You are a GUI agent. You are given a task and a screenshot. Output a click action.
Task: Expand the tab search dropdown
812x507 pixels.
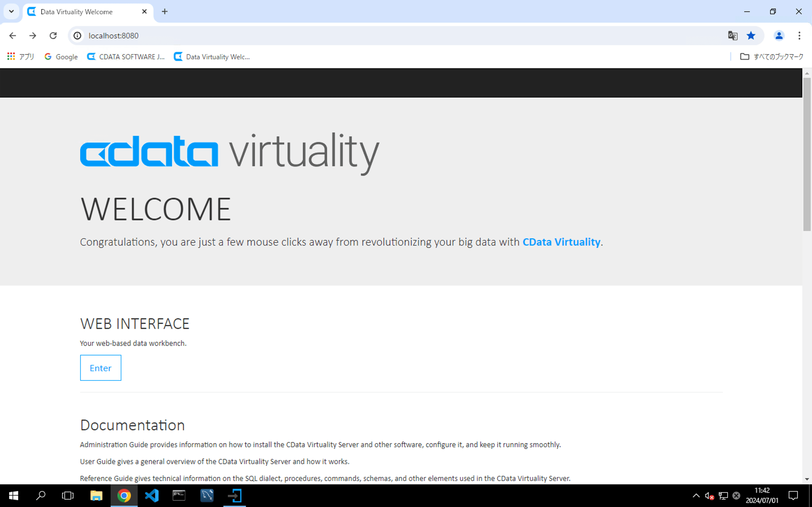click(11, 11)
